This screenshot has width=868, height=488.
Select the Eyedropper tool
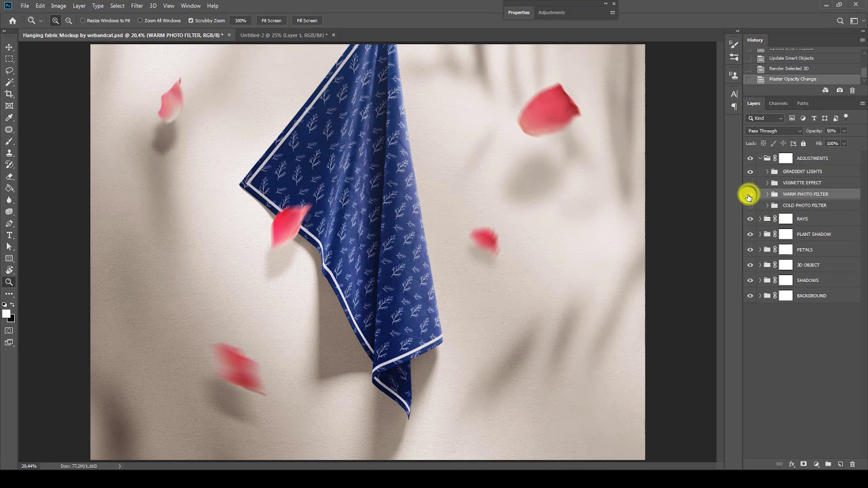(9, 118)
